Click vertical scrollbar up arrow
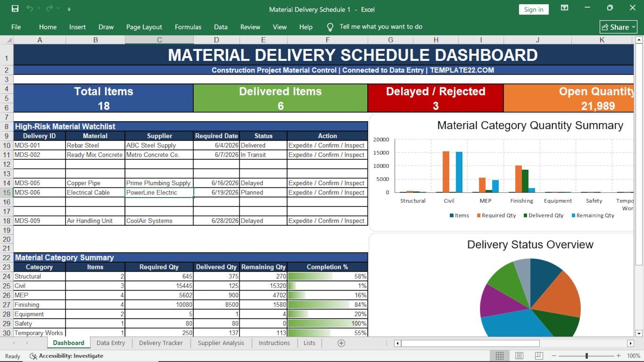This screenshot has width=644, height=362. pos(639,40)
